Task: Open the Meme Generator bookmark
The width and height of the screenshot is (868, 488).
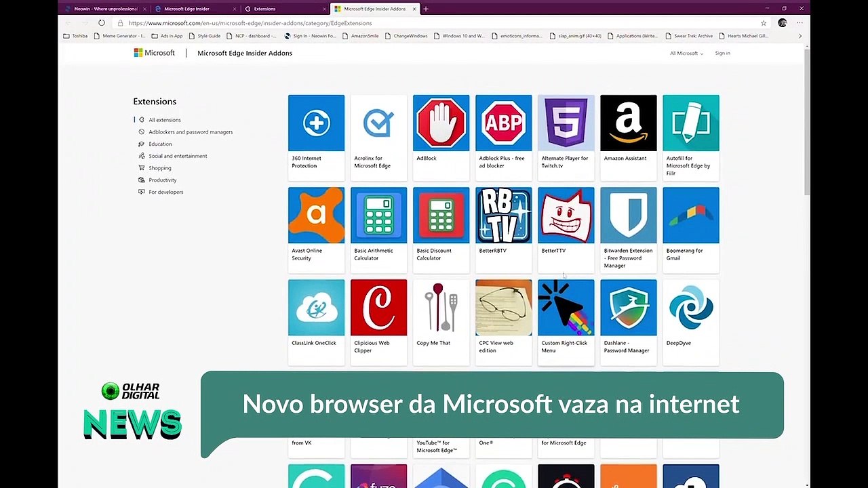Action: (x=119, y=36)
